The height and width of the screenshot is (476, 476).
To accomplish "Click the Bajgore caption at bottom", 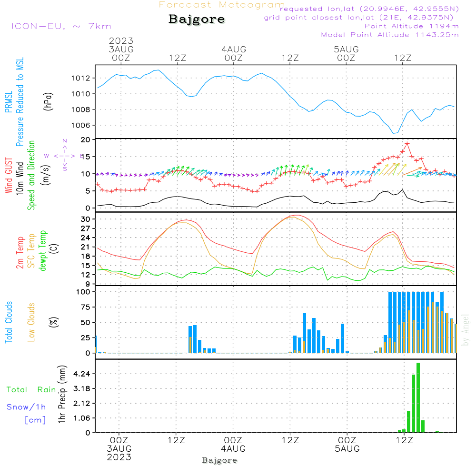I will pyautogui.click(x=219, y=460).
